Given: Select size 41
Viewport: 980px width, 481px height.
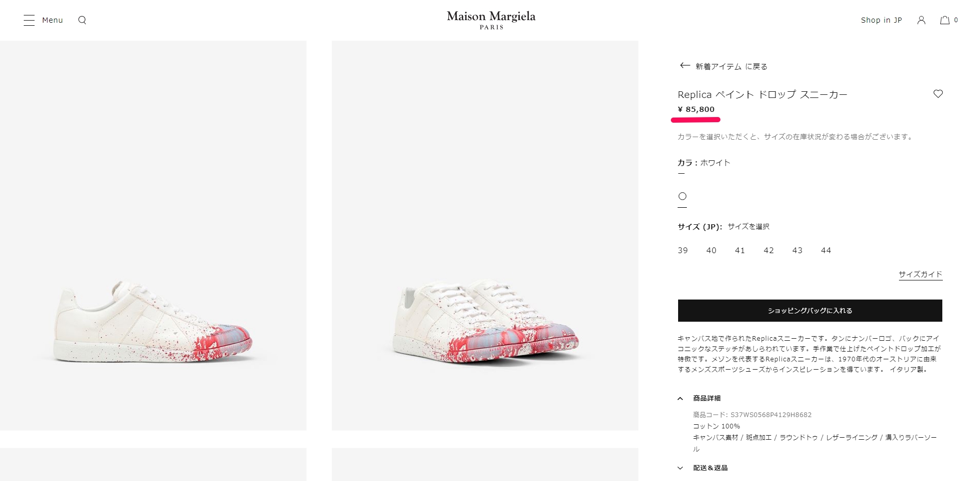Looking at the screenshot, I should tap(740, 251).
